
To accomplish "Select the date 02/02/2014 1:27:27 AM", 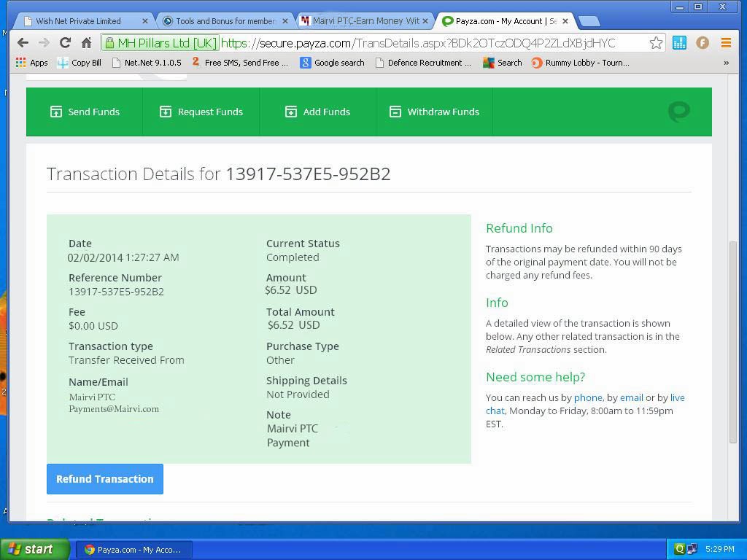I will 123,257.
